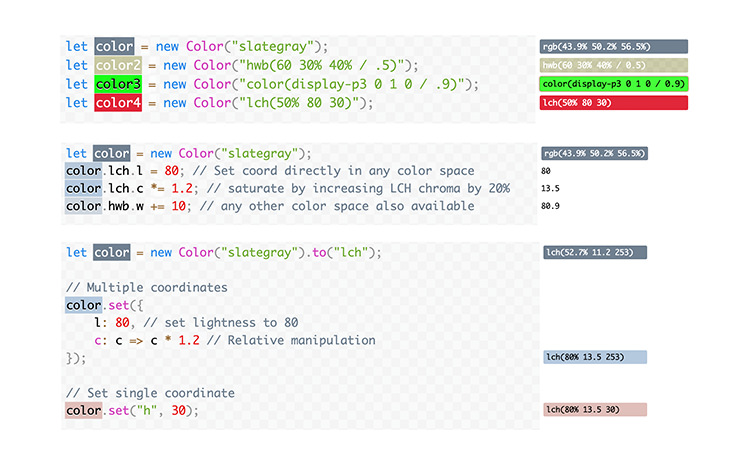
Task: Select the lch(52.7% 11.2 253) output swatch
Action: click(x=595, y=252)
